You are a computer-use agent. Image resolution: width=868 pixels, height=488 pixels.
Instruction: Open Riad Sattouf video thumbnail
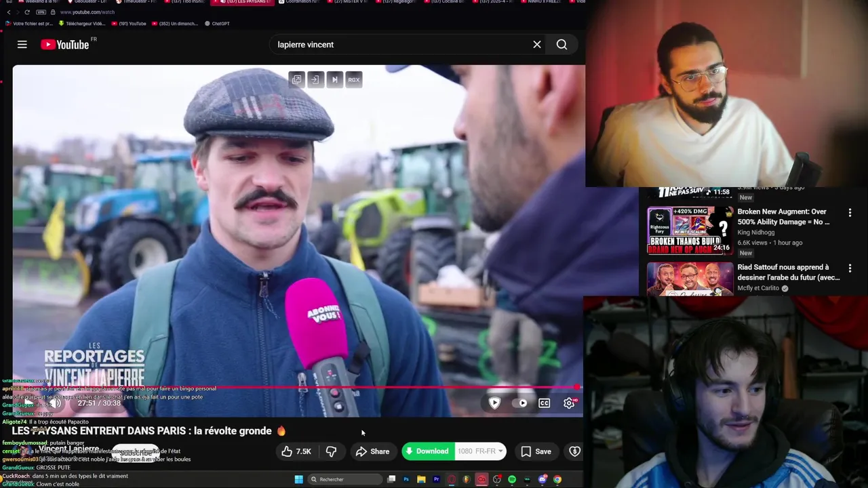[x=690, y=279]
